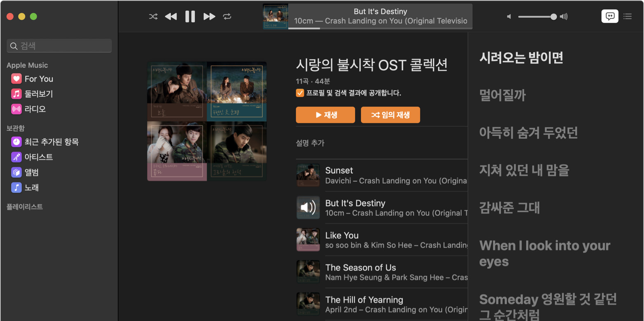This screenshot has height=321, width=644.
Task: Click the 라디오 broadcast icon
Action: click(x=16, y=109)
